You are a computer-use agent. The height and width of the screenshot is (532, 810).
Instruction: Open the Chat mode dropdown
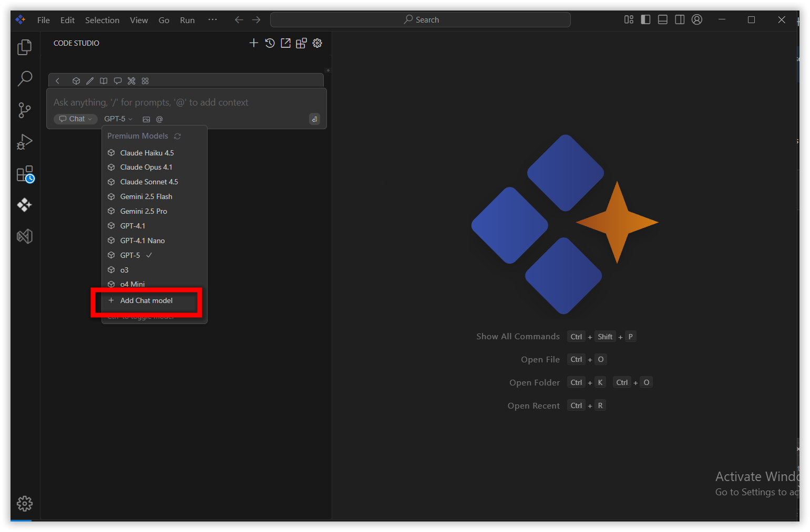(x=76, y=119)
